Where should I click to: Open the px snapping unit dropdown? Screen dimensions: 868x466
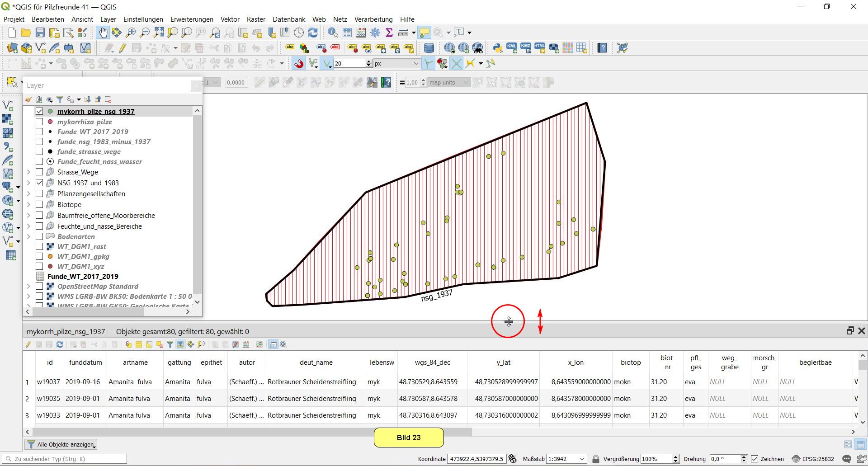[415, 64]
